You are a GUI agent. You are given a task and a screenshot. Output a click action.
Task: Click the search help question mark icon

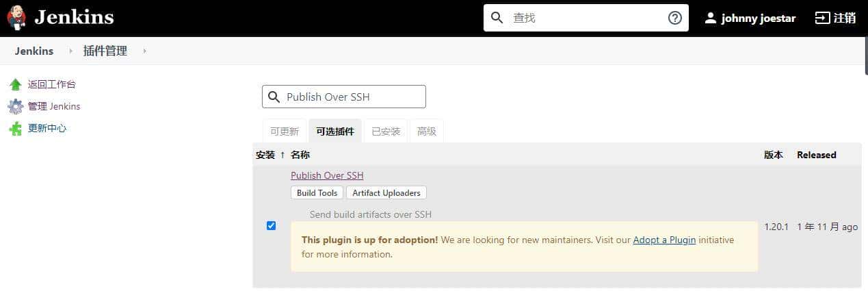pyautogui.click(x=674, y=18)
